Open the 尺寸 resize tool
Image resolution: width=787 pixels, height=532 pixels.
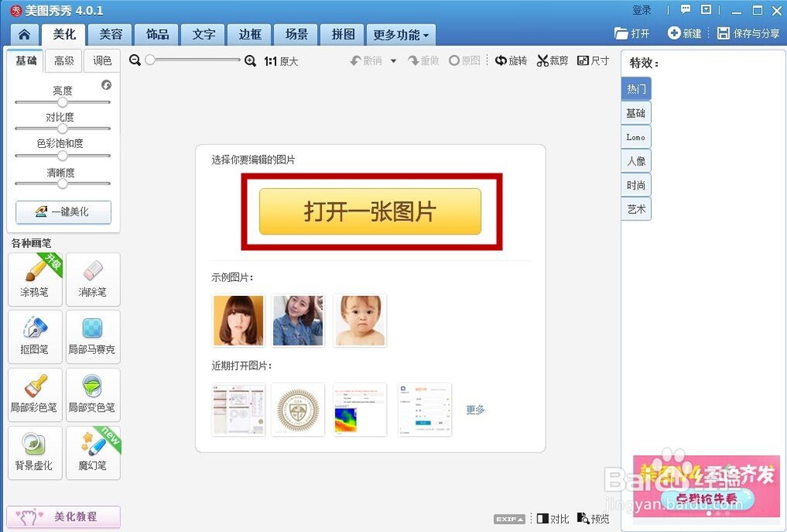coord(593,61)
